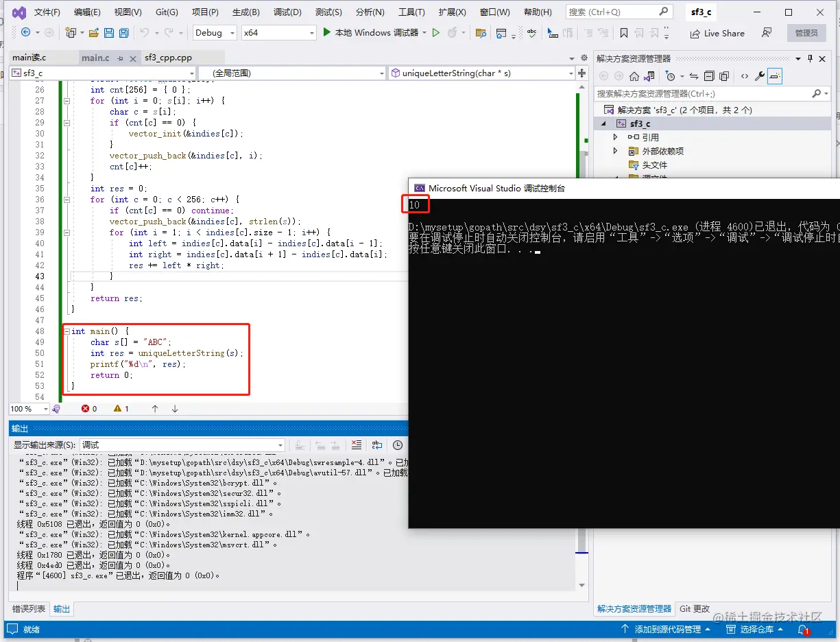Screen dimensions: 840x642
Task: Click the warning count indicator showing 1
Action: tap(121, 409)
